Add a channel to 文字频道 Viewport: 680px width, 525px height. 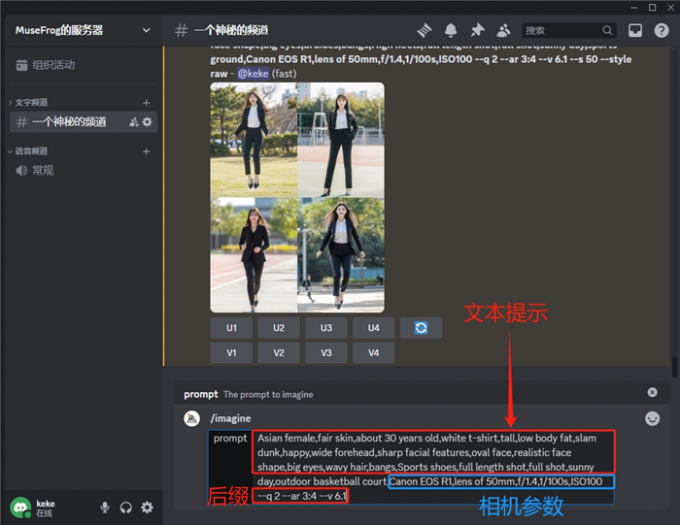(146, 103)
